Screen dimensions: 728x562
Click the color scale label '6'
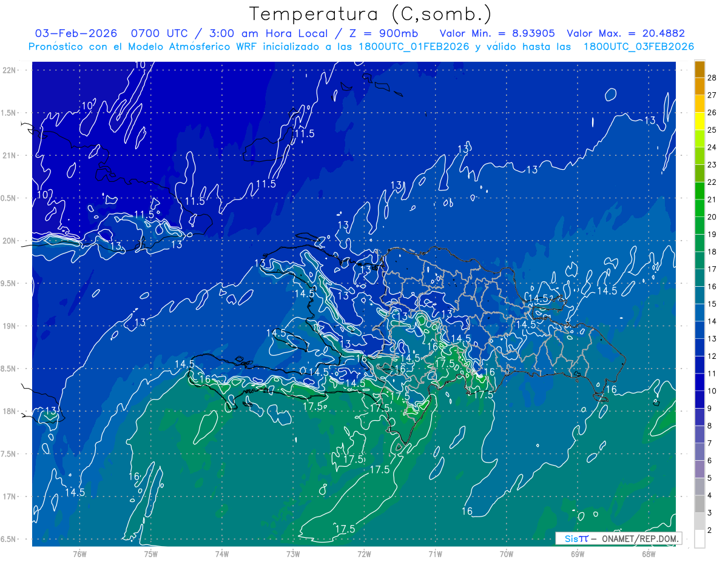click(710, 461)
